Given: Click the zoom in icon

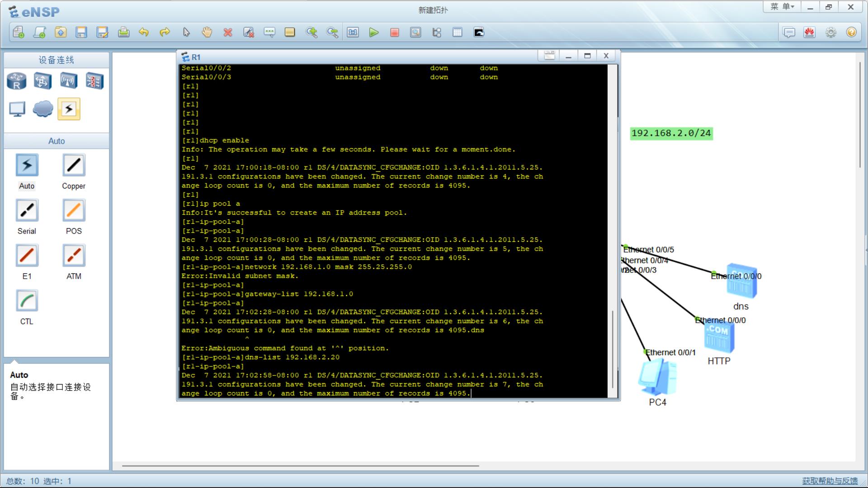Looking at the screenshot, I should click(311, 32).
